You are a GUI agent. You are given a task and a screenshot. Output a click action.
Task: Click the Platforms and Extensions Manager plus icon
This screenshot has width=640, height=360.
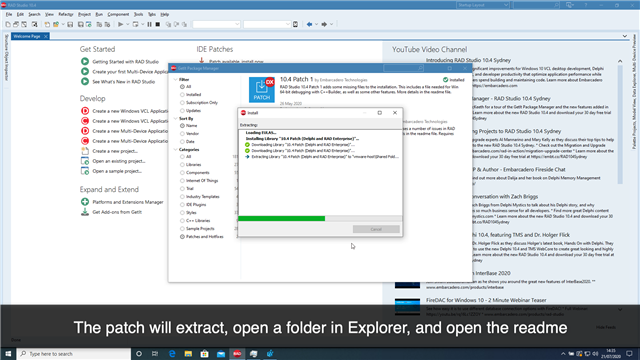pos(85,202)
